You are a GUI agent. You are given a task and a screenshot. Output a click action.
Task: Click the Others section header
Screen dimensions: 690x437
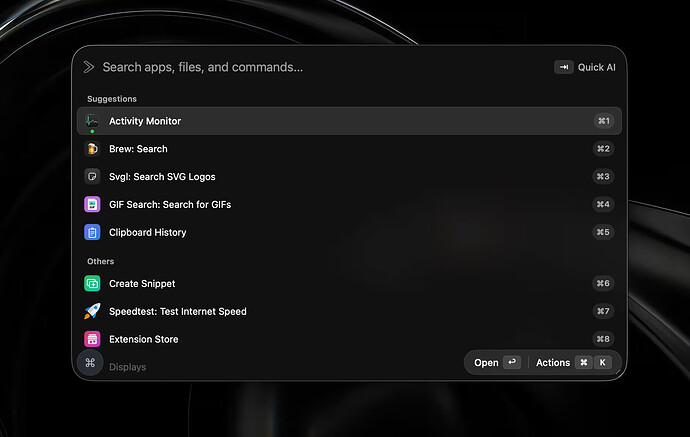coord(100,261)
